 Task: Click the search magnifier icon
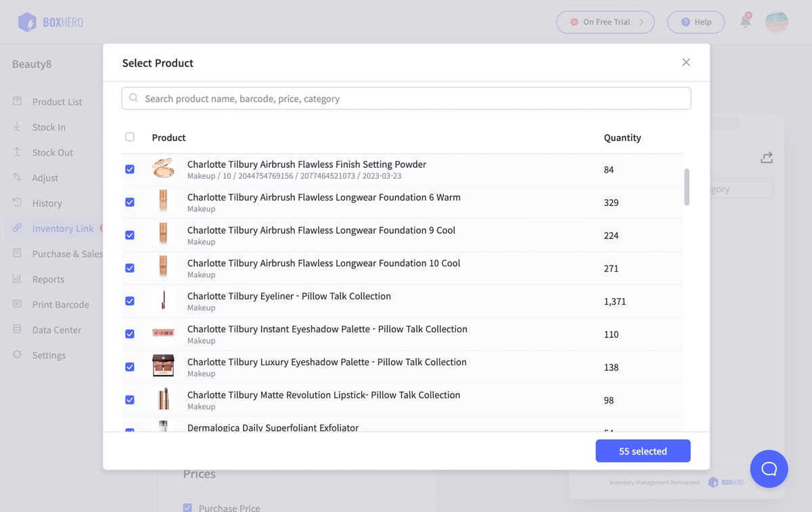[x=134, y=98]
